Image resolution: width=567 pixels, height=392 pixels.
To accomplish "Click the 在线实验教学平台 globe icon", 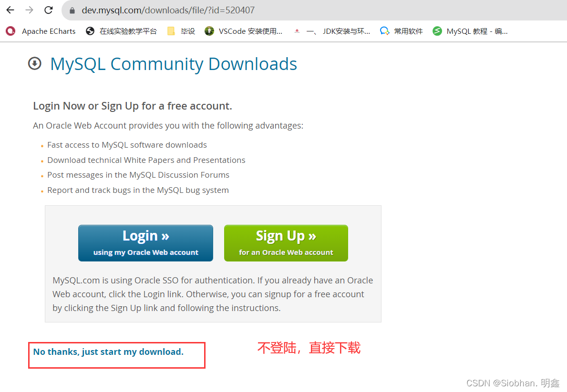I will 90,31.
